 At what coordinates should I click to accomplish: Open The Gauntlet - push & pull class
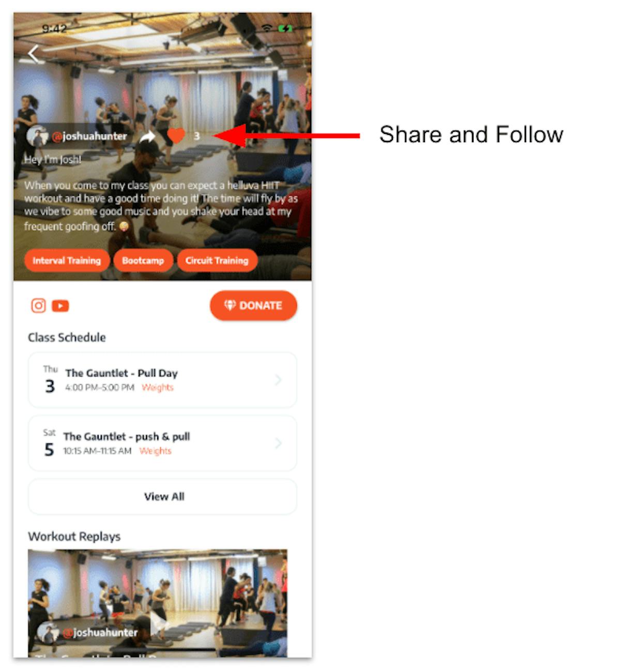tap(162, 444)
